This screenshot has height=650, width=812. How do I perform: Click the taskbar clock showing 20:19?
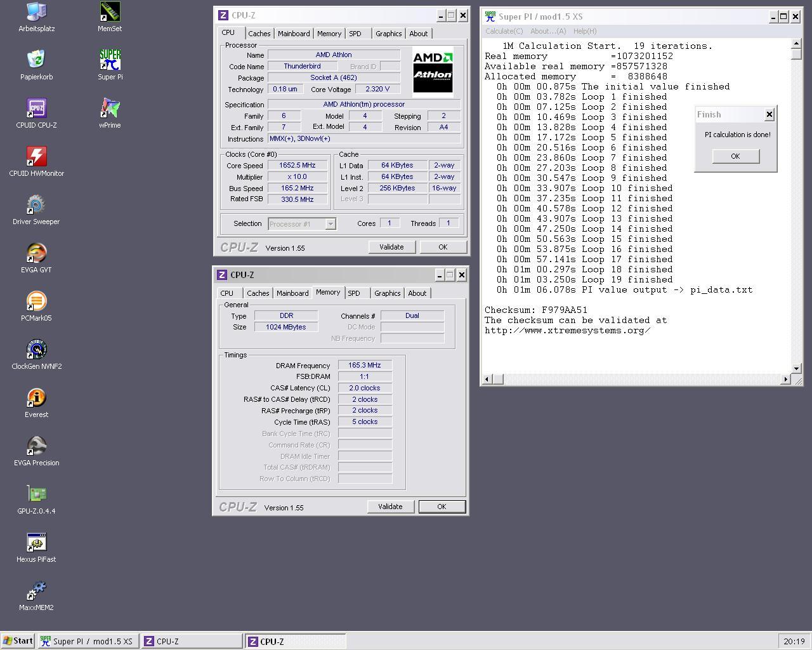(x=794, y=642)
